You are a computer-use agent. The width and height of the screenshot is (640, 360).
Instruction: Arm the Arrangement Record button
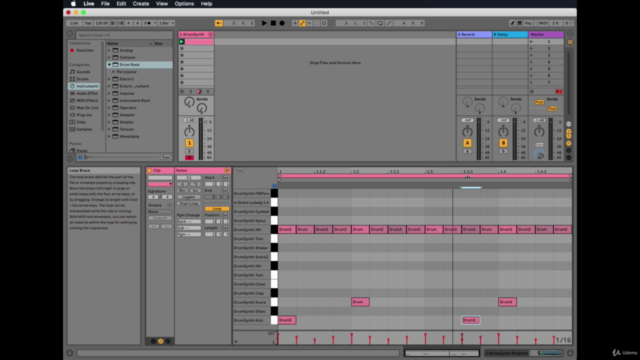tap(282, 23)
